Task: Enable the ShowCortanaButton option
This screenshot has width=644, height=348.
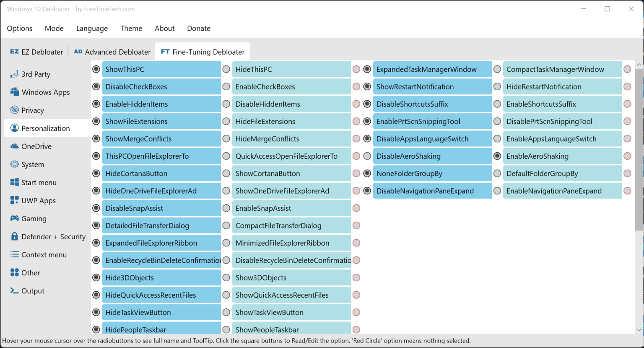Action: pos(226,173)
